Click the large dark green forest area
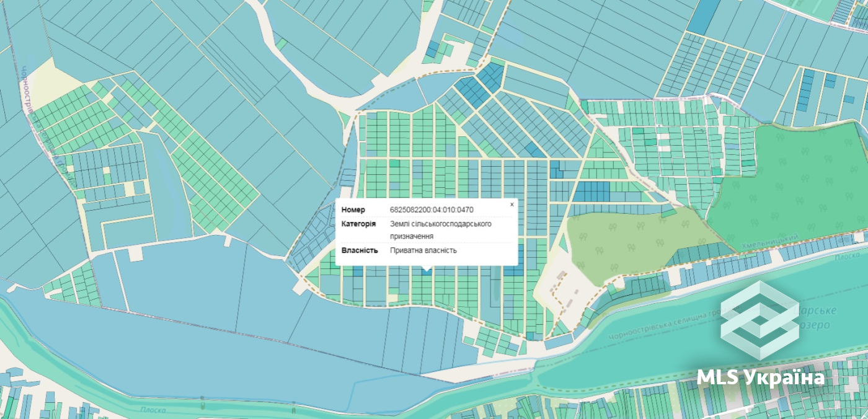Image resolution: width=868 pixels, height=419 pixels. (787, 183)
